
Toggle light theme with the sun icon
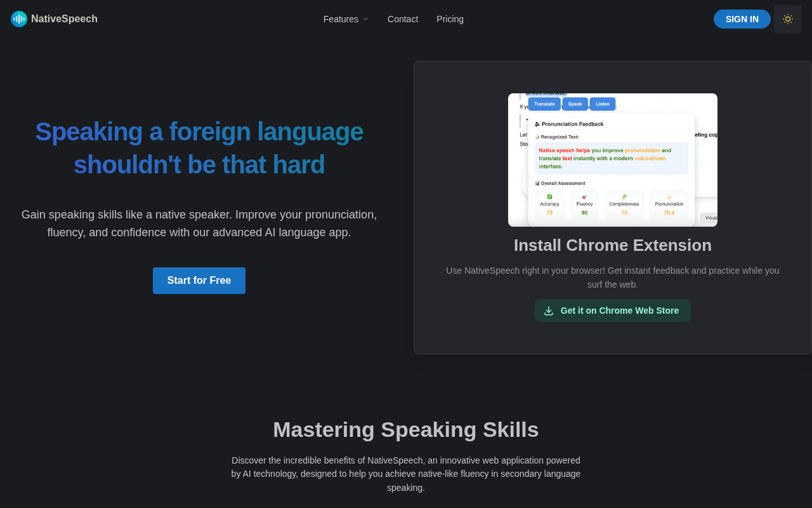(788, 19)
